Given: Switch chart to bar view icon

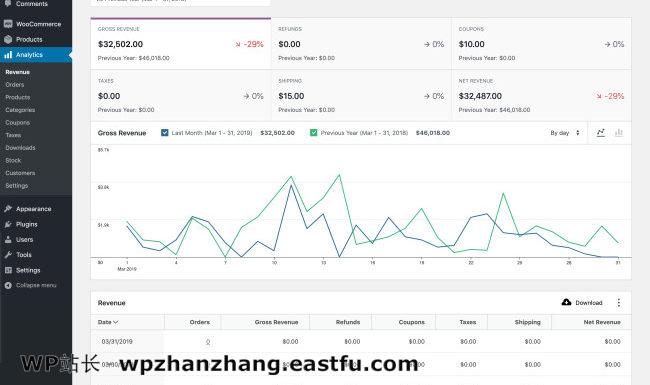Looking at the screenshot, I should 619,133.
